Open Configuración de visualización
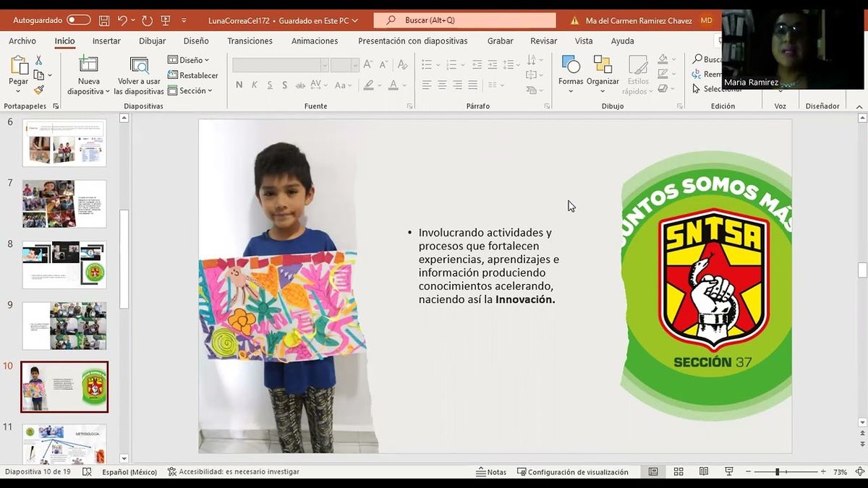868x488 pixels. (x=572, y=472)
